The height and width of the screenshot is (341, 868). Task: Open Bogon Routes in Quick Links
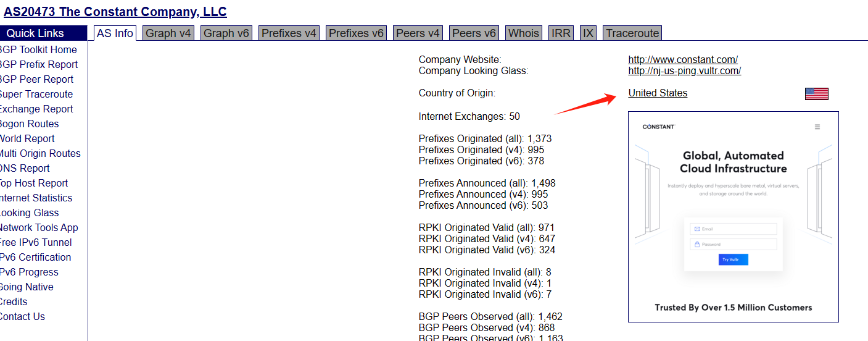30,124
